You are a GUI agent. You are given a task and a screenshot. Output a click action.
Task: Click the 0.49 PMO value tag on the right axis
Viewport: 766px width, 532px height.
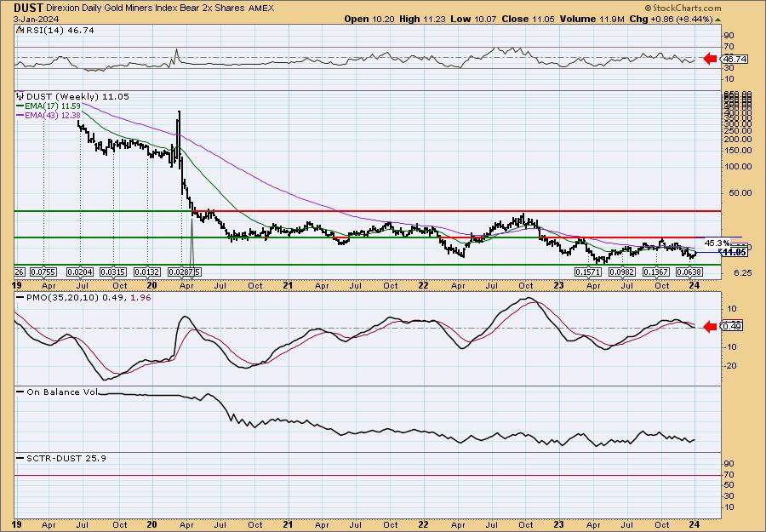tap(733, 326)
